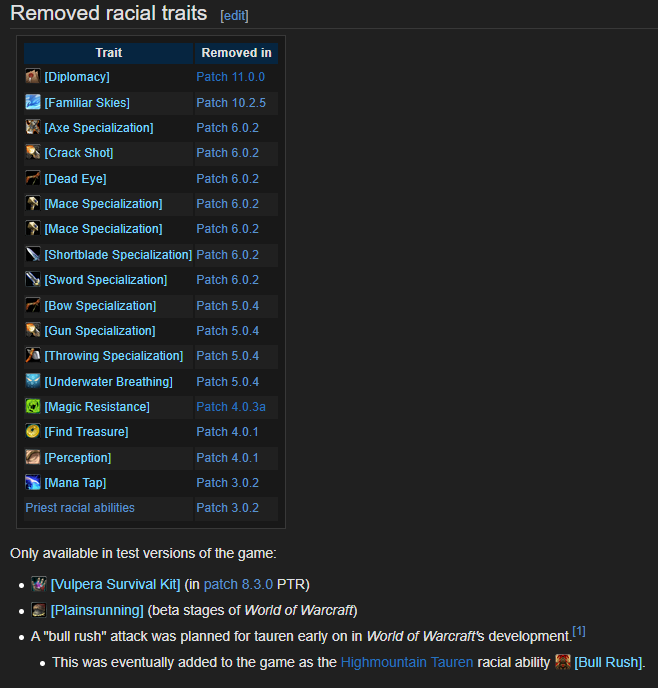Screen dimensions: 658x688
Task: Click the Gun Specialization icon
Action: click(x=33, y=330)
